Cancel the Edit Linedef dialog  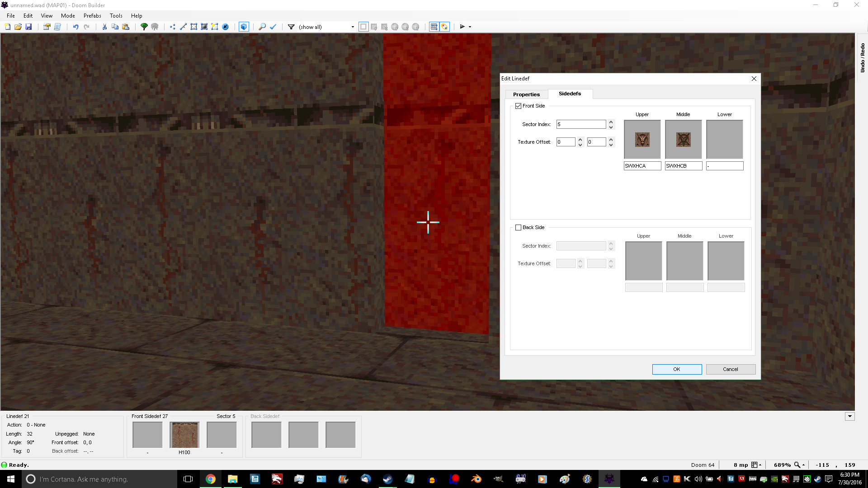[x=731, y=369]
